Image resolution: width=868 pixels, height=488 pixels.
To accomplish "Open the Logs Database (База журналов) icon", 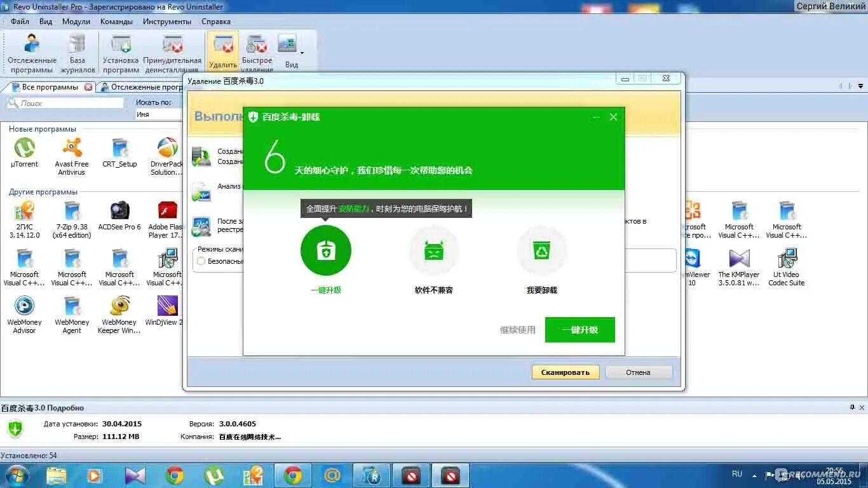I will (x=78, y=53).
